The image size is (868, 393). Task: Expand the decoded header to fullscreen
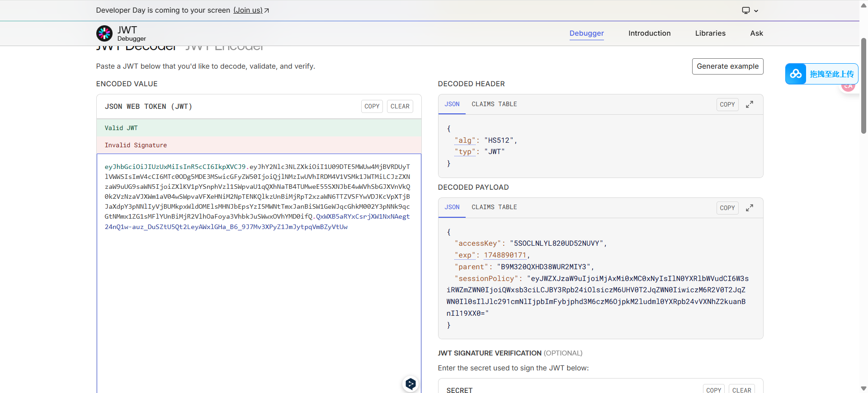coord(749,104)
